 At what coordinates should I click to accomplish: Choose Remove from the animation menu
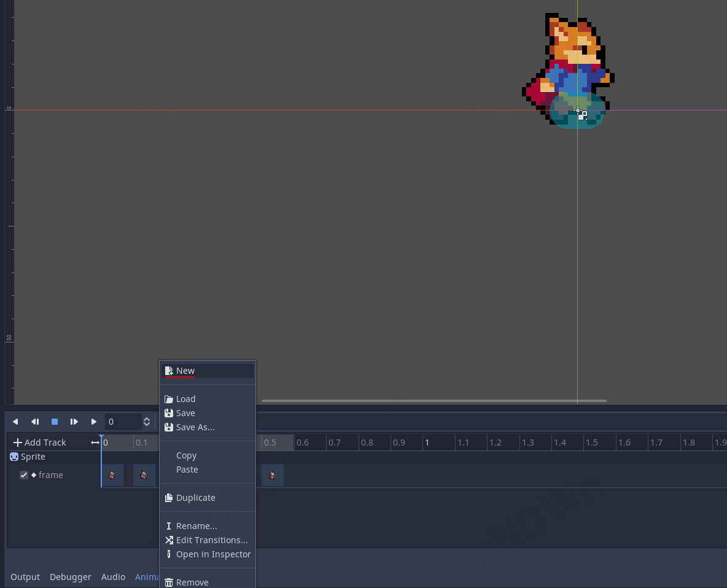pyautogui.click(x=208, y=582)
